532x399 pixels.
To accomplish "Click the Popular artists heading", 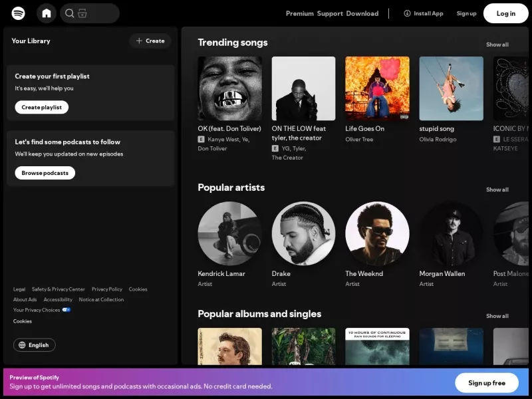I will pyautogui.click(x=231, y=188).
